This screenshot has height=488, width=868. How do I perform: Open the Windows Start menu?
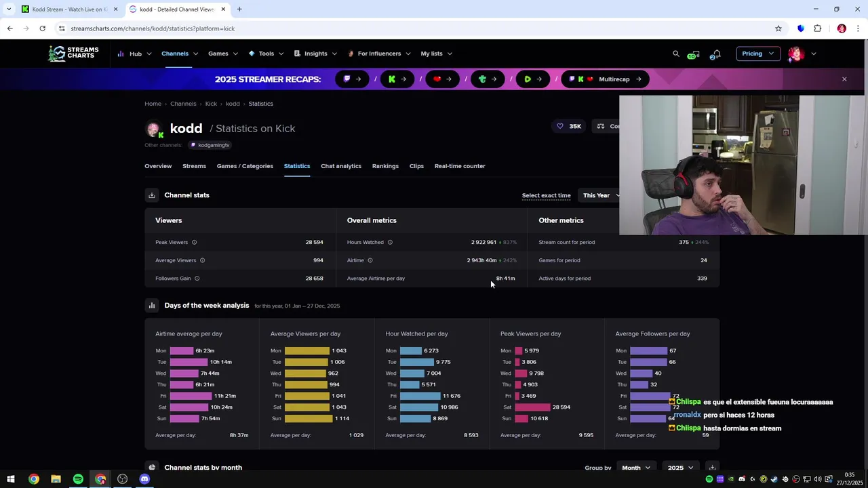coord(11,479)
